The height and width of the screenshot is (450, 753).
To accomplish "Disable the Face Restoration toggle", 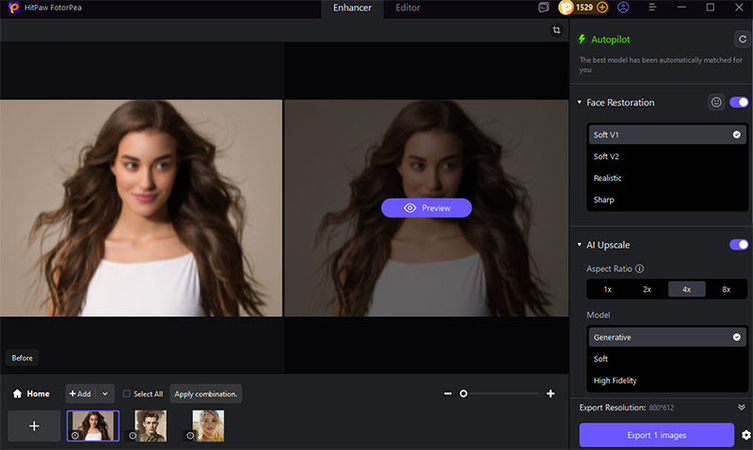I will (739, 102).
